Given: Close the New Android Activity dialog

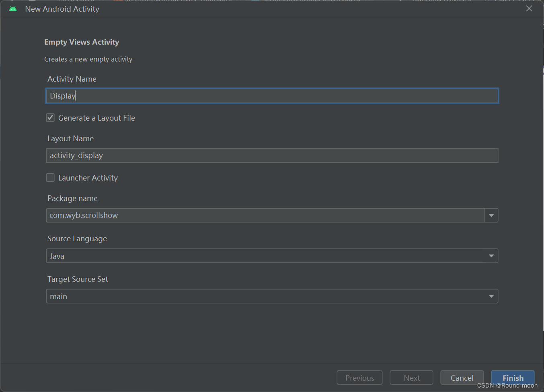Looking at the screenshot, I should [x=529, y=8].
